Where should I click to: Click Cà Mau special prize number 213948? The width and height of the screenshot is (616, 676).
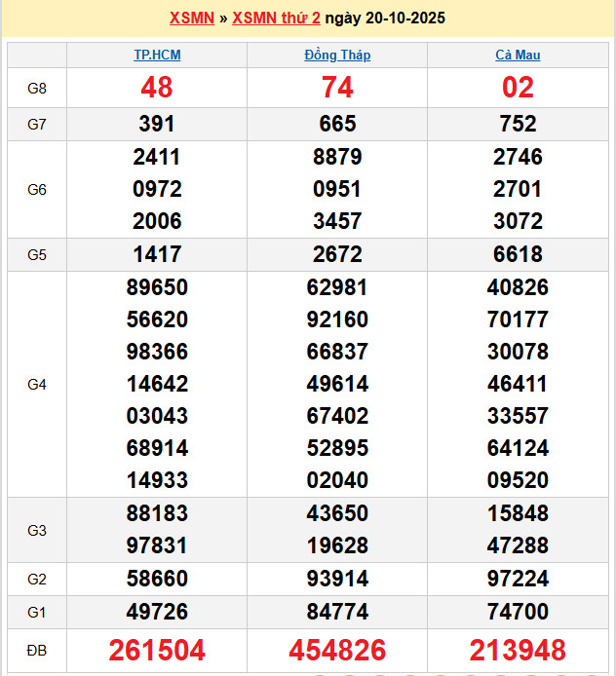point(518,651)
